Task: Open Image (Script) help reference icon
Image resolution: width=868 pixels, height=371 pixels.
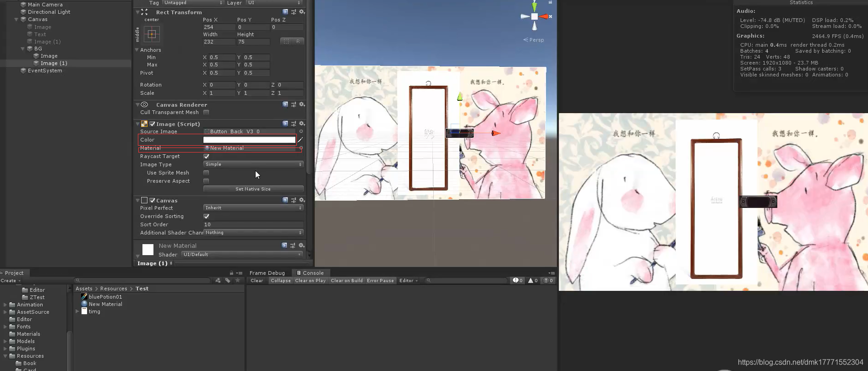Action: point(285,124)
